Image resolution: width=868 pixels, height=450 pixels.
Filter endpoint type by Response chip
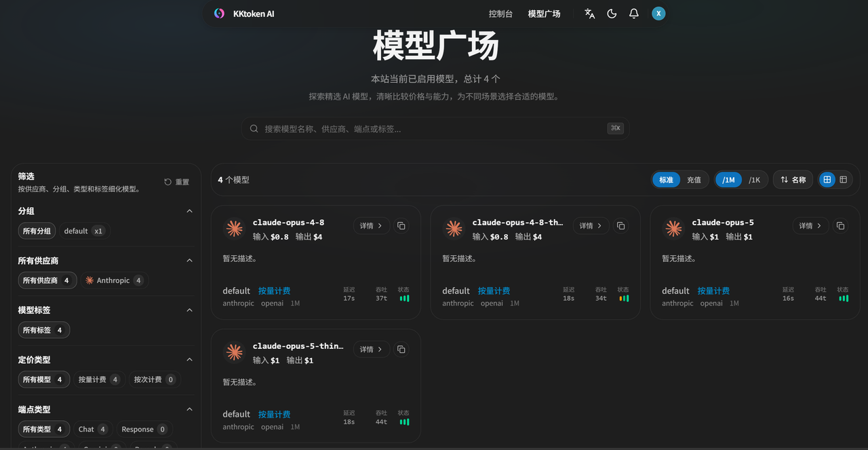(x=144, y=429)
